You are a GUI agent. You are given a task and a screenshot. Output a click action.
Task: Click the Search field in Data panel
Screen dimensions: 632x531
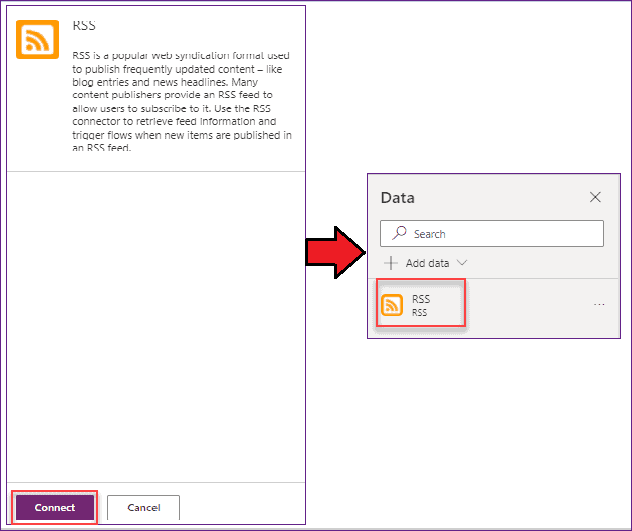492,233
